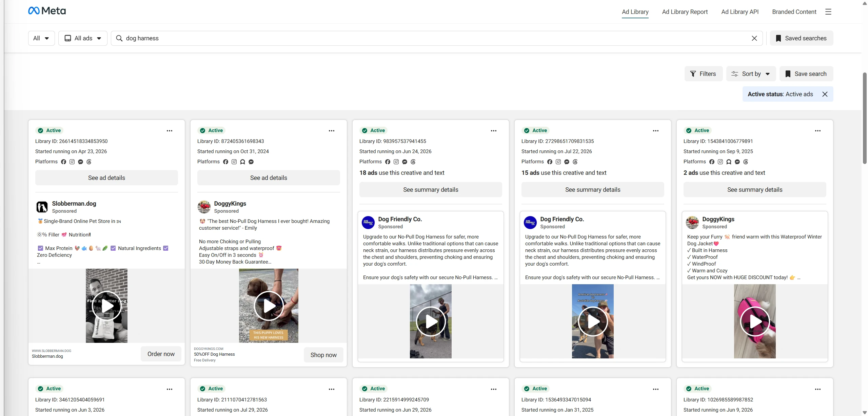Screen dimensions: 868x416
Task: Open the Filters panel
Action: tap(703, 74)
